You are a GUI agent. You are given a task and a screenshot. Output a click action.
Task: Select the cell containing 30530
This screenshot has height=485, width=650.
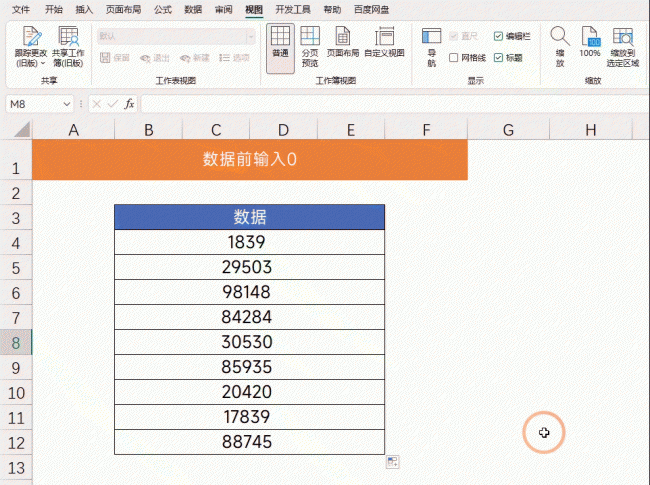[x=250, y=342]
